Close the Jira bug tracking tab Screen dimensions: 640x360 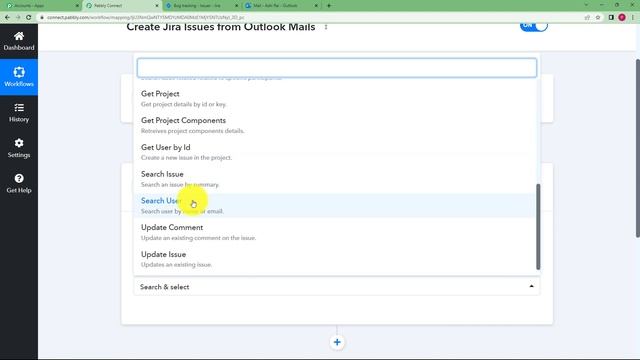pos(236,6)
